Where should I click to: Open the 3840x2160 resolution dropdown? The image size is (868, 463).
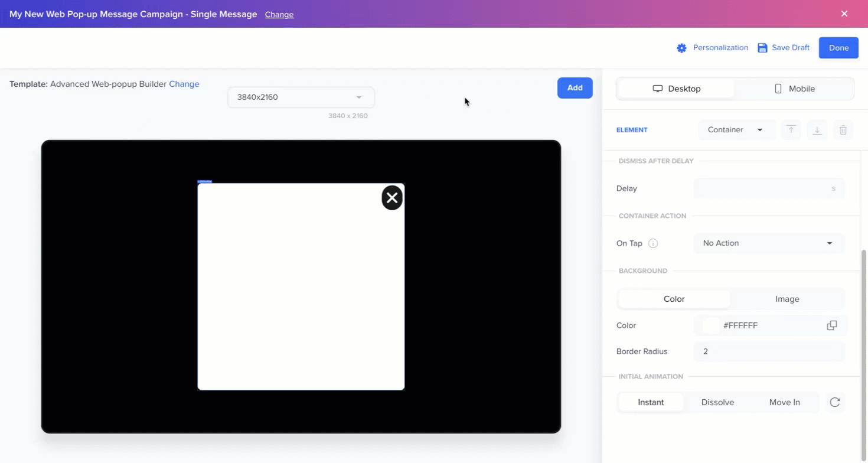pyautogui.click(x=301, y=97)
